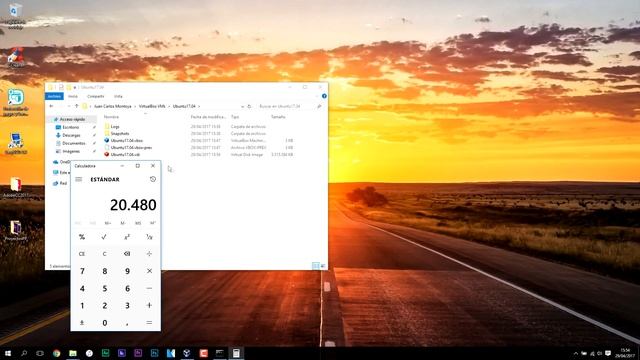The width and height of the screenshot is (640, 360).
Task: Click the Explorer help question mark icon
Action: pyautogui.click(x=324, y=96)
